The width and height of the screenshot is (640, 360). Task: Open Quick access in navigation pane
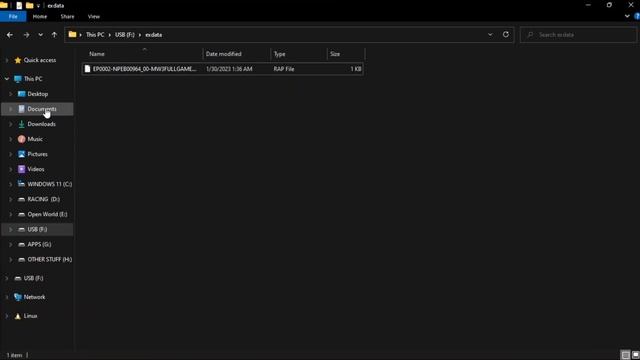pos(40,60)
